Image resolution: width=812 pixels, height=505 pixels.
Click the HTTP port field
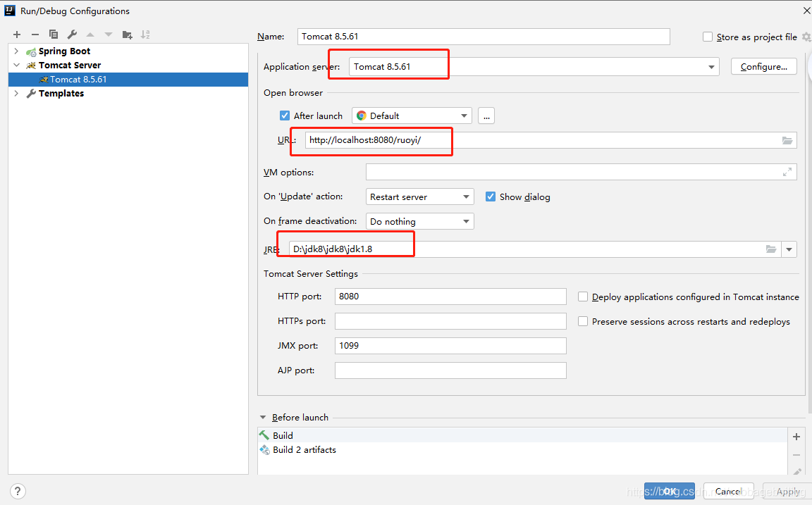point(450,297)
